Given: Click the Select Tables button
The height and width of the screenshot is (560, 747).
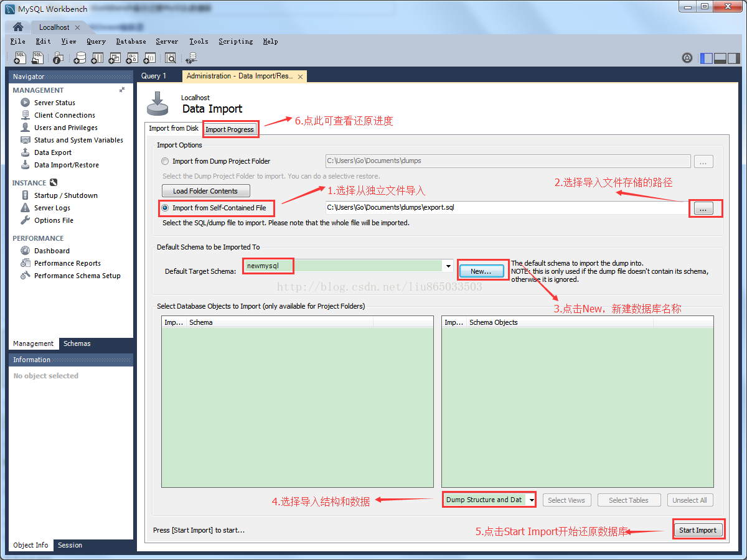Looking at the screenshot, I should [x=629, y=500].
